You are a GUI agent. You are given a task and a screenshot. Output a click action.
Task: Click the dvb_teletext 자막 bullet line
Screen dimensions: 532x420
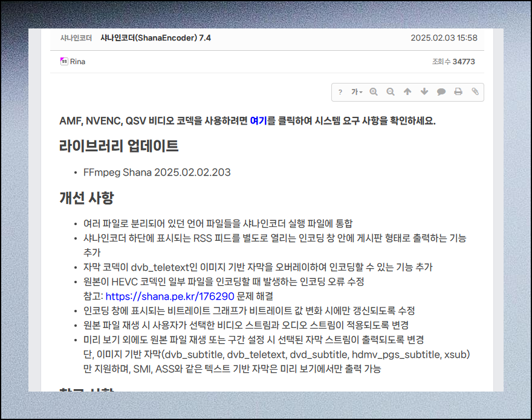coord(258,267)
